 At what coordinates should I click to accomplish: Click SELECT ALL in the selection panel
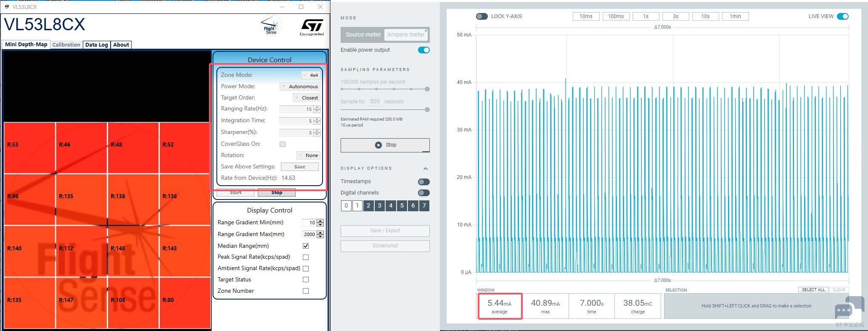coord(813,290)
